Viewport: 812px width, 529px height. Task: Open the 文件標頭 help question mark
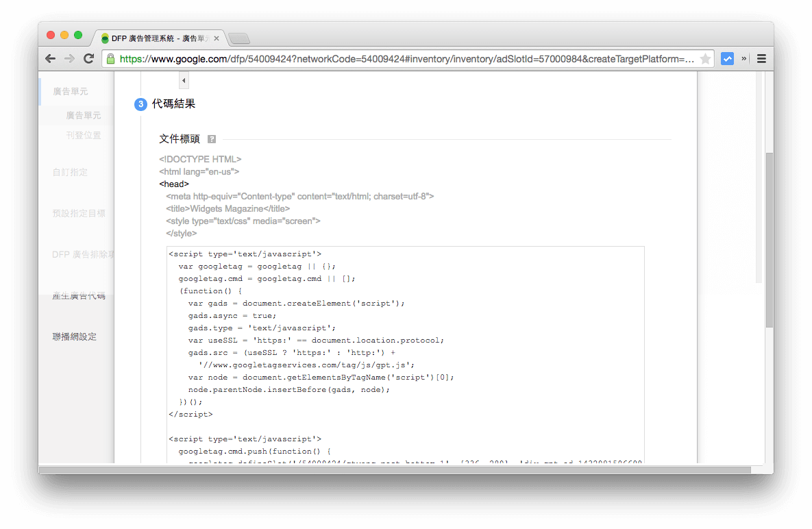211,138
